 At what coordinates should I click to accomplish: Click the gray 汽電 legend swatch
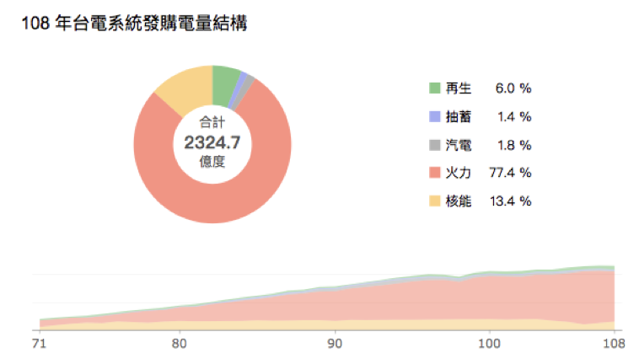click(x=435, y=145)
